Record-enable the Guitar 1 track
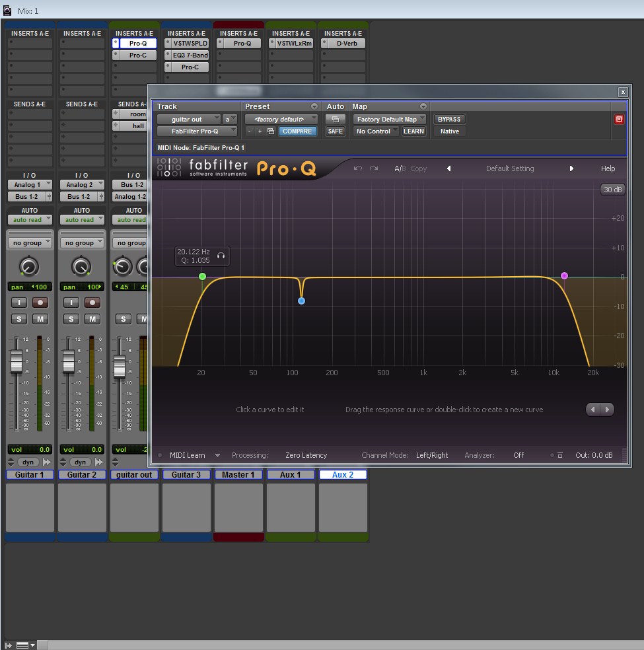 40,303
